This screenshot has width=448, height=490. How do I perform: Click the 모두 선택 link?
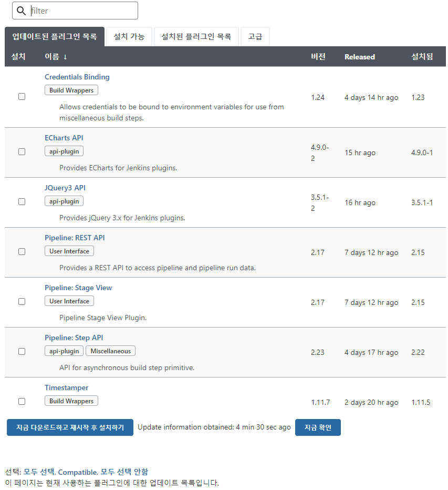[x=39, y=472]
